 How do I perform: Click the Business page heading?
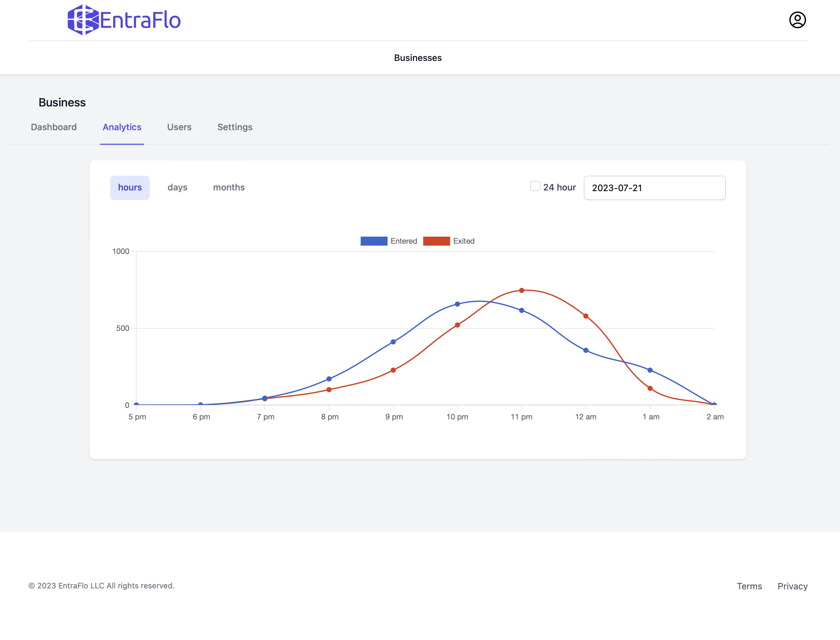tap(62, 103)
